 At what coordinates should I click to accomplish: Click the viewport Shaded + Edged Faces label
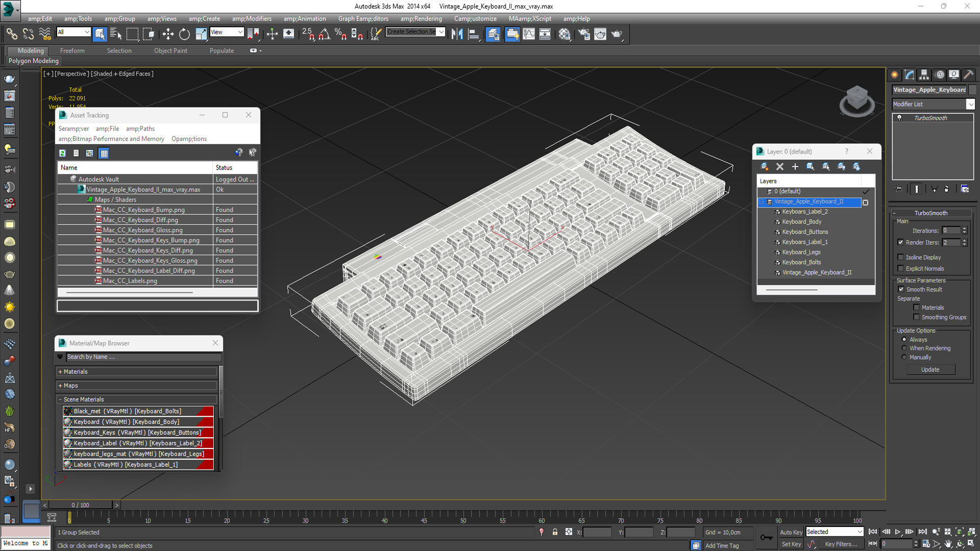123,73
